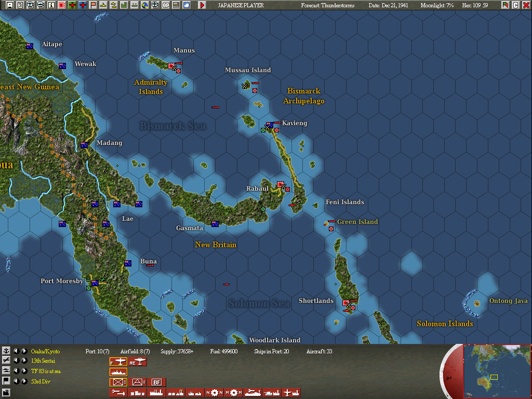Toggle the 'N' gear engine filter button
532x399 pixels.
tap(214, 393)
